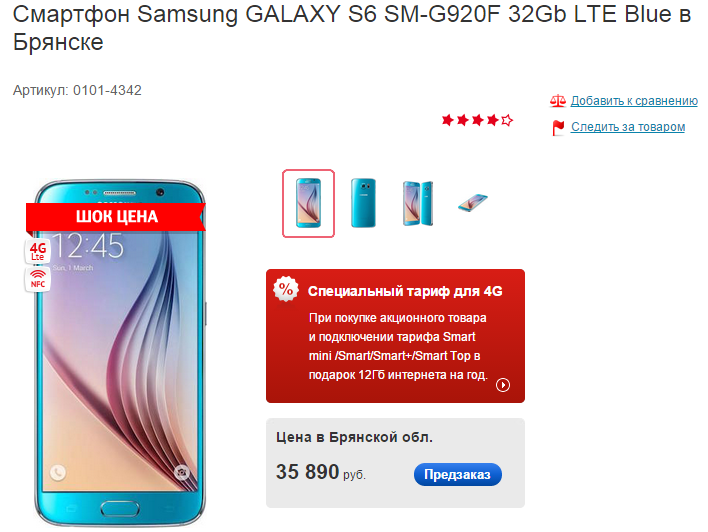Click the NFC badge icon
This screenshot has height=532, width=708.
coord(37,280)
